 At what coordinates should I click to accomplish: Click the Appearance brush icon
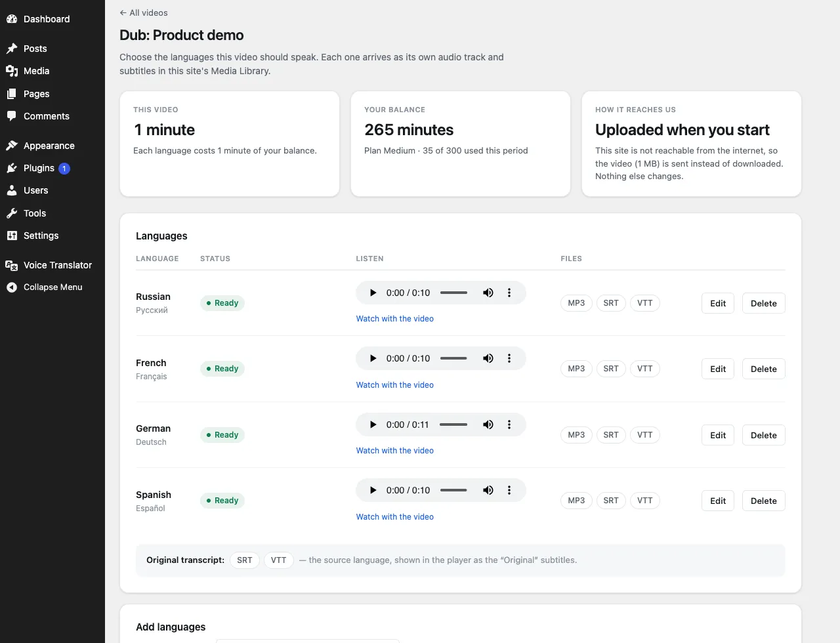(x=12, y=146)
